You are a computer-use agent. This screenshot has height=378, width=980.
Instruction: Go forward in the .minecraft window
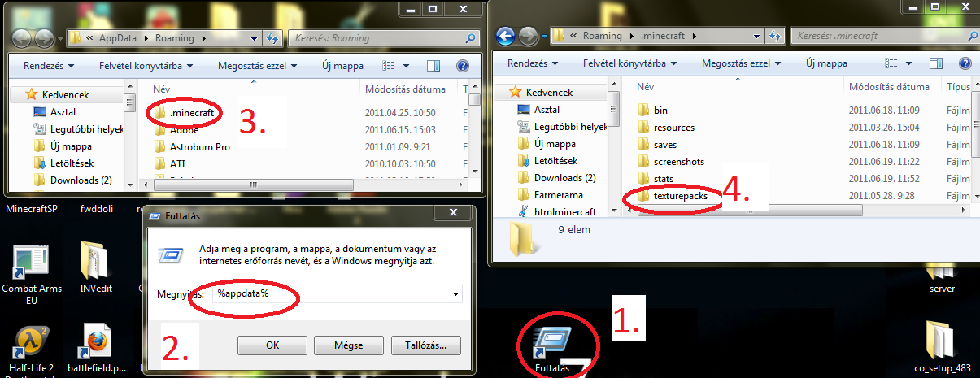tap(529, 36)
